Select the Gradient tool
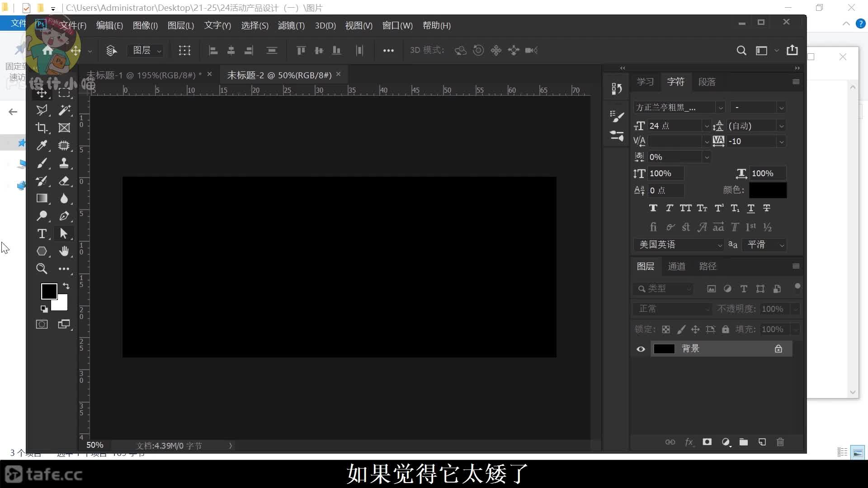Screen dimensions: 868x488 point(42,198)
